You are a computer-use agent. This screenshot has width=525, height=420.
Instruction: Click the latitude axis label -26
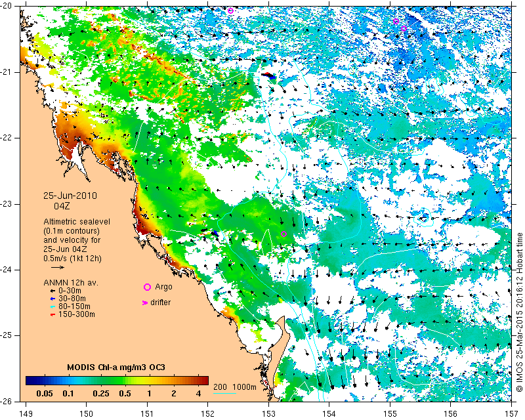point(7,401)
